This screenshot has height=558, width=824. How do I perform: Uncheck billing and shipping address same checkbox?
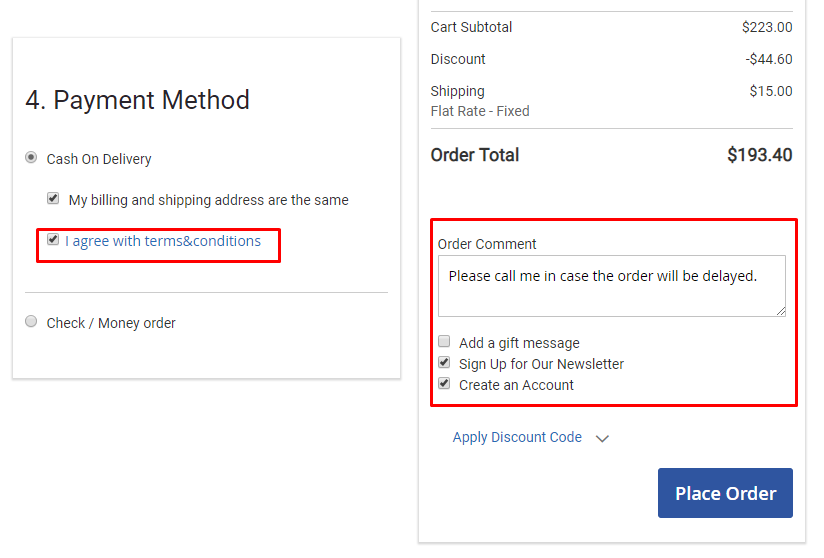click(x=53, y=199)
